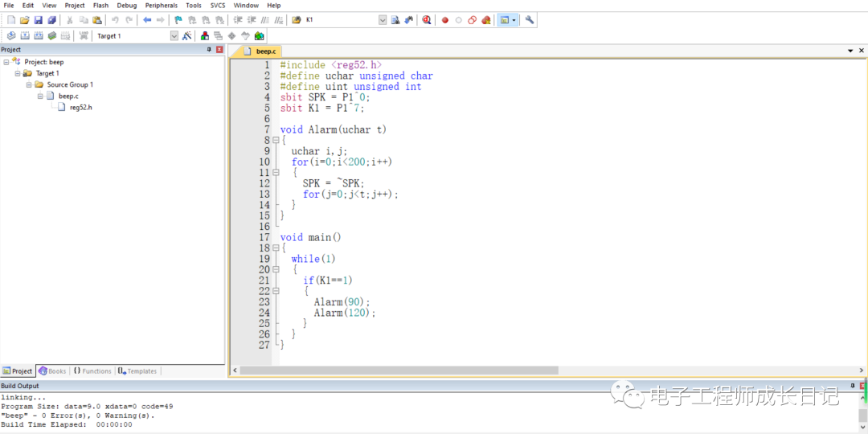Click the Save file toolbar icon
The width and height of the screenshot is (868, 434).
tap(38, 20)
